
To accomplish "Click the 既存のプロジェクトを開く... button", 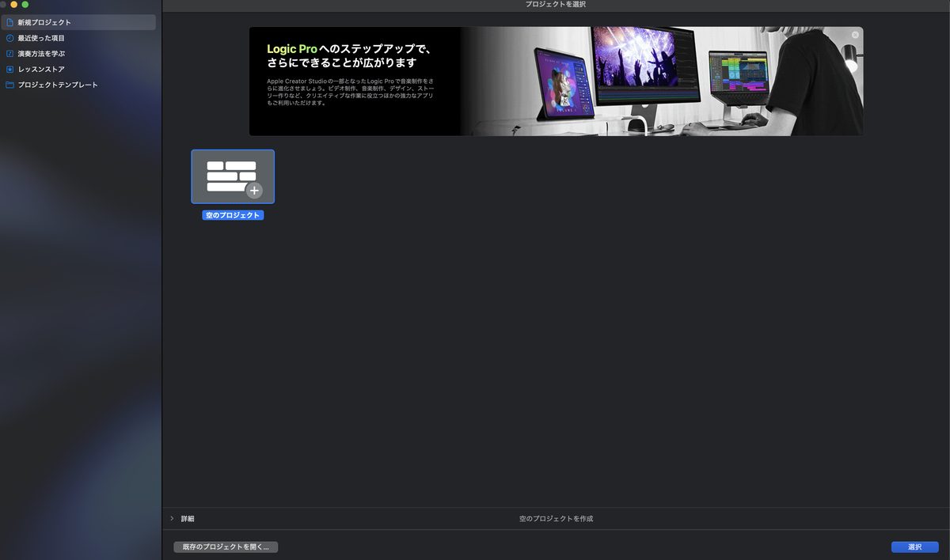I will [226, 547].
